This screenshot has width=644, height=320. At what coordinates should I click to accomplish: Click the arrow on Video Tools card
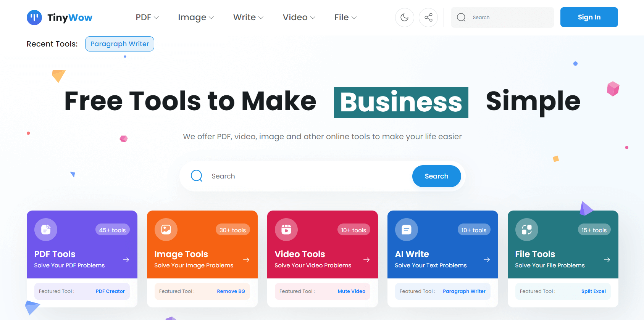(x=366, y=260)
